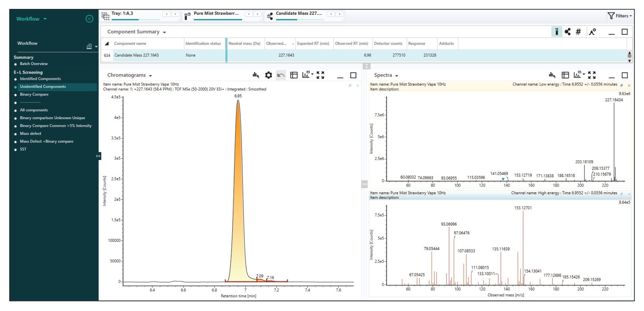Image resolution: width=644 pixels, height=311 pixels.
Task: Click the sidebar width toggle arrow handle
Action: [98, 156]
